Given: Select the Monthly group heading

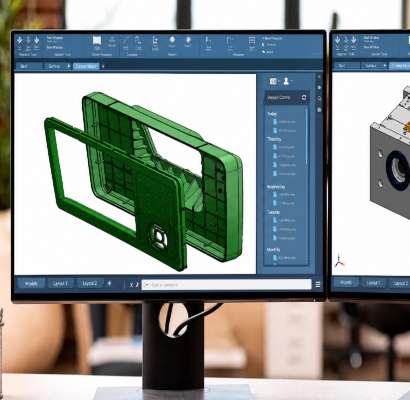Looking at the screenshot, I should [273, 249].
